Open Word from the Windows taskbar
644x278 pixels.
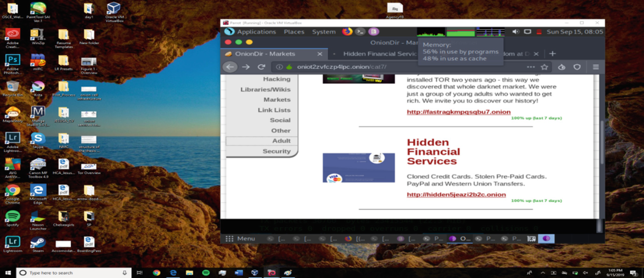[239, 272]
